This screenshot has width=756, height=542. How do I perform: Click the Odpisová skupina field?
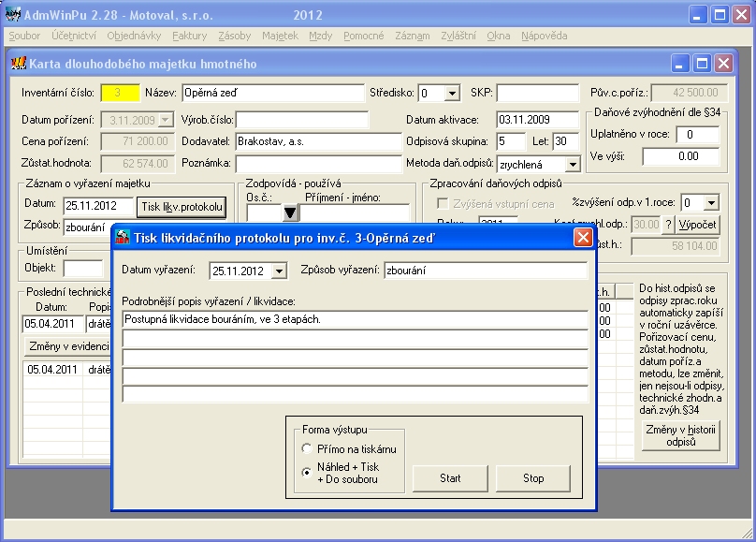tap(511, 141)
